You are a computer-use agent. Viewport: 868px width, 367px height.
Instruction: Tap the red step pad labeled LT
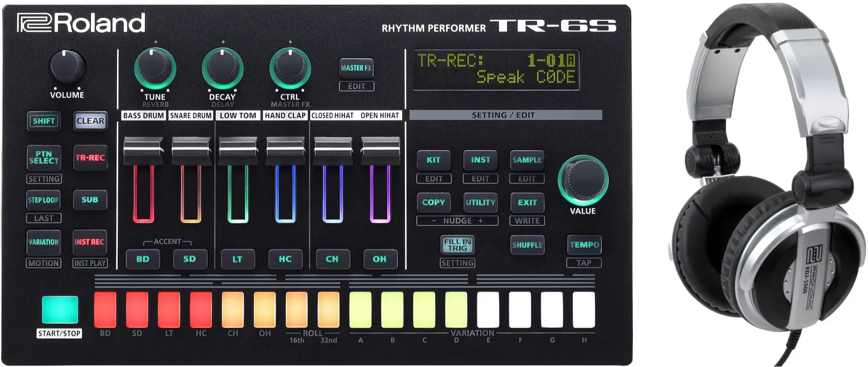click(x=169, y=310)
